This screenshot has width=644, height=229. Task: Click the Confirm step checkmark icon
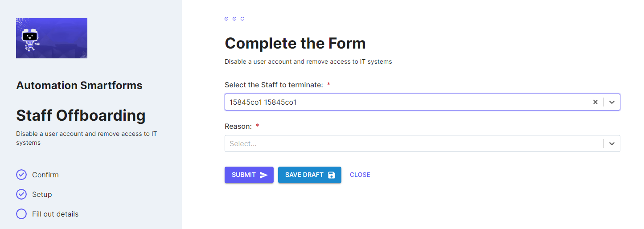[x=21, y=175]
